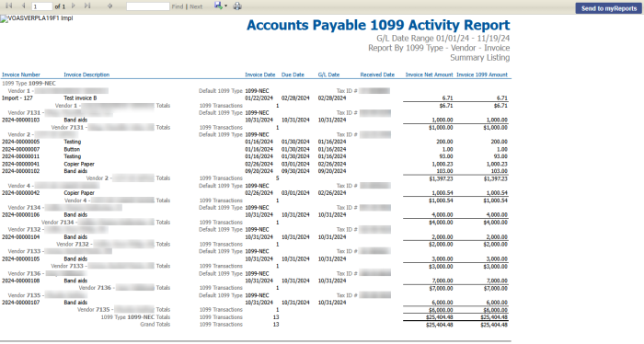Select invoice 2024-00000107
This screenshot has width=644, height=344.
[x=21, y=303]
